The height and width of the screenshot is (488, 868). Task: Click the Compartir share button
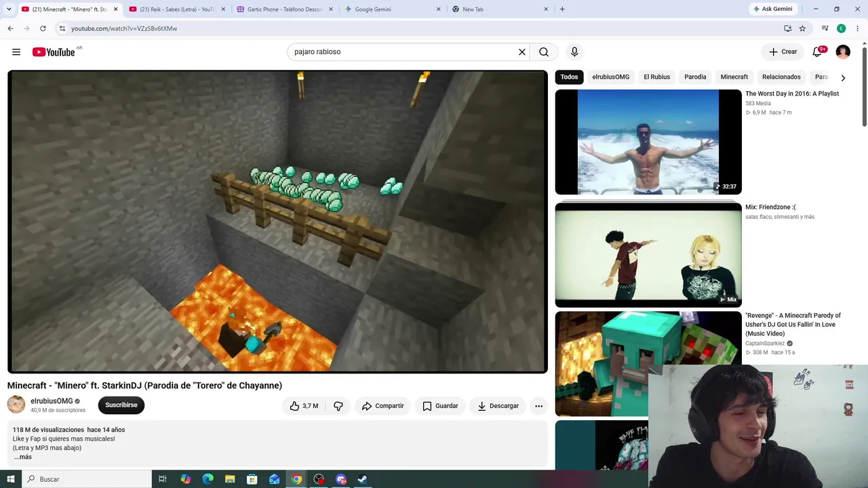pyautogui.click(x=382, y=406)
